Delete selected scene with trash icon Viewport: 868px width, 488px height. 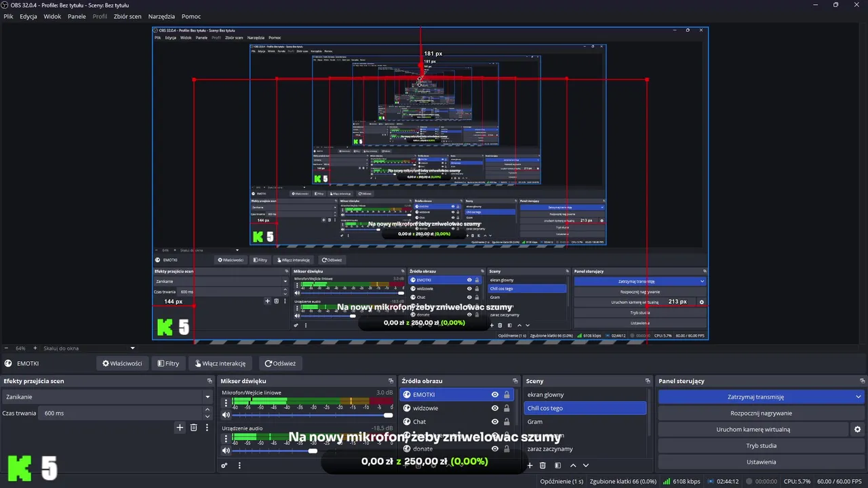(x=542, y=466)
